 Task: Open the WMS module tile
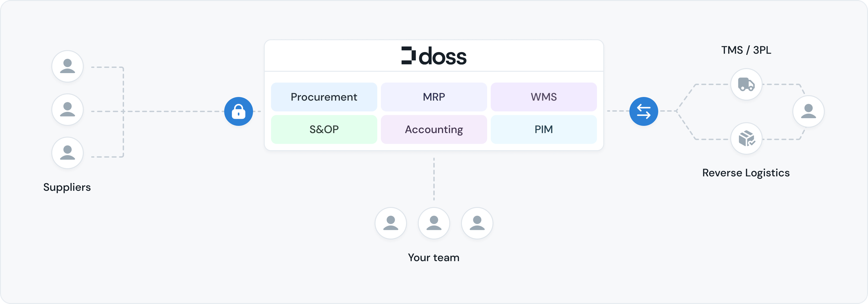[x=544, y=97]
